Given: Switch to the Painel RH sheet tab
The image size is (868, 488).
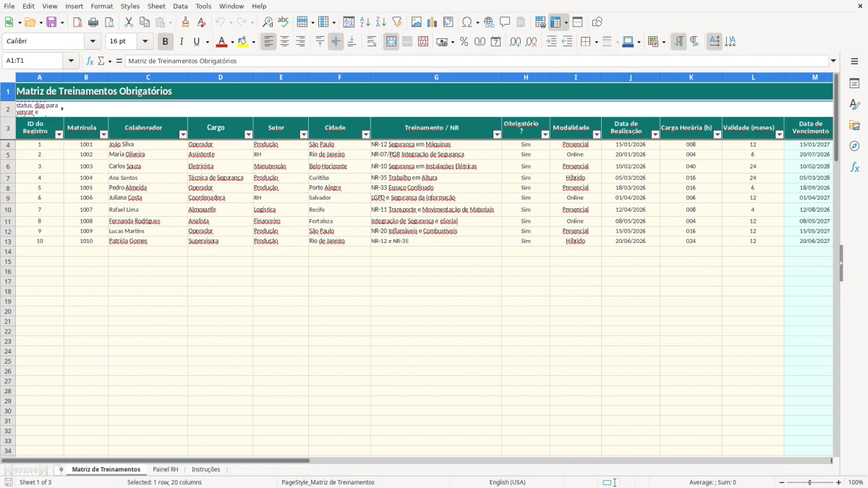Looking at the screenshot, I should click(165, 469).
